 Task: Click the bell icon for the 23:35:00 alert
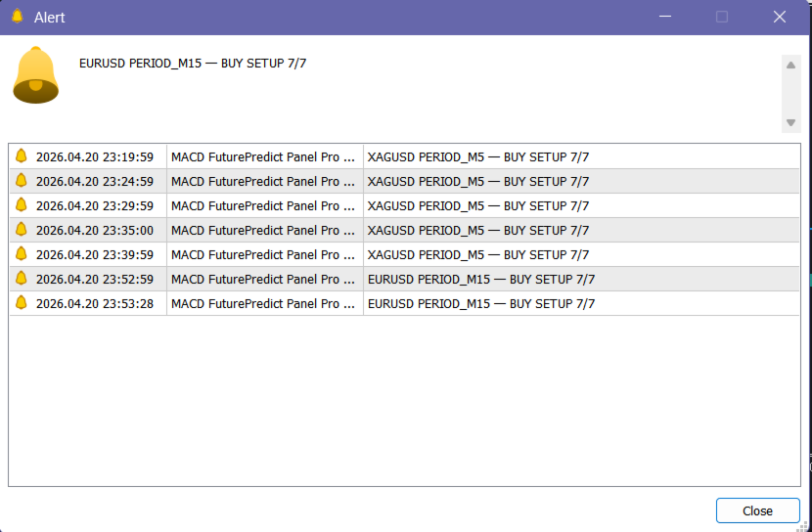[22, 230]
